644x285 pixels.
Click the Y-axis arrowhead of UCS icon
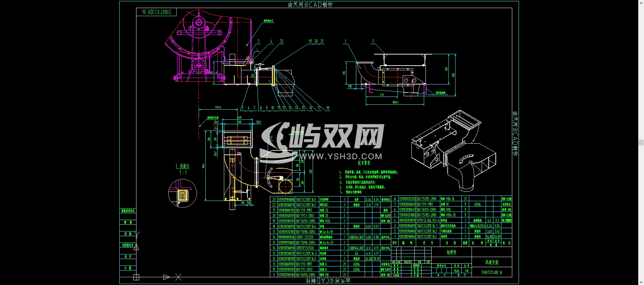click(x=136, y=247)
